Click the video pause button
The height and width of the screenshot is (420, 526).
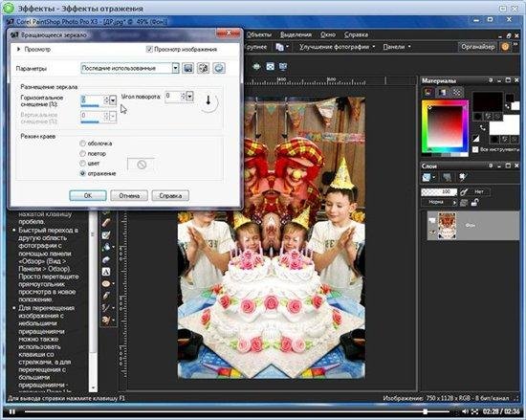point(11,412)
